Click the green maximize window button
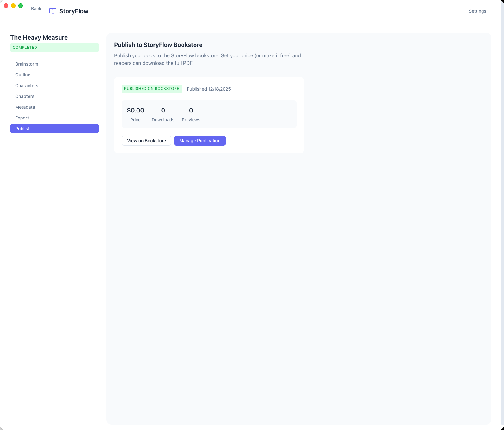 [x=21, y=6]
